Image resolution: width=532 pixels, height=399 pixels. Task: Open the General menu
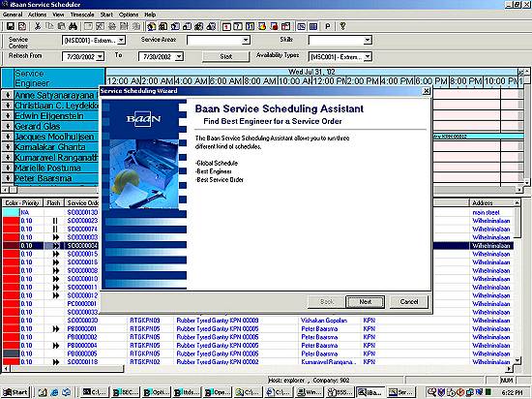coord(13,15)
